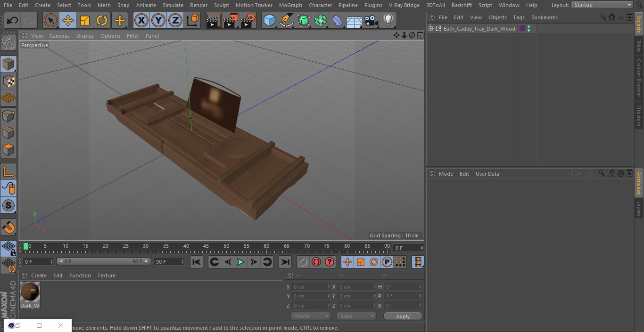
Task: Toggle object visibility dots
Action: (x=529, y=29)
